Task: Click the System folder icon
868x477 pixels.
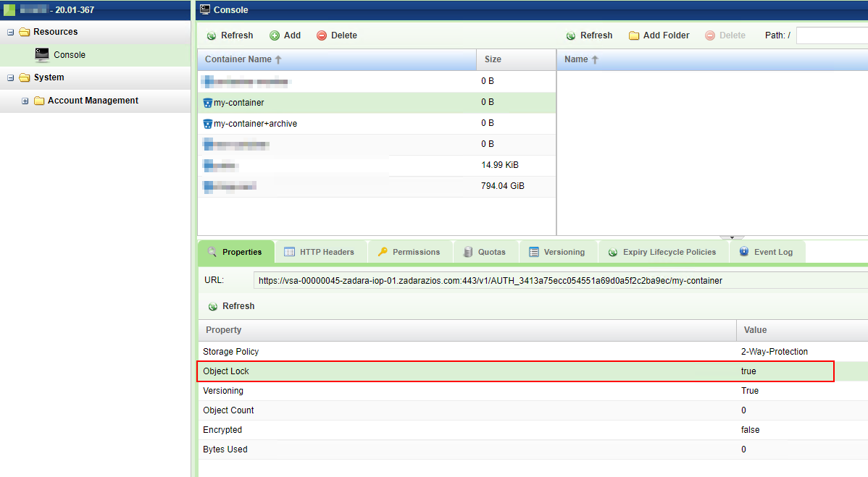Action: (25, 78)
